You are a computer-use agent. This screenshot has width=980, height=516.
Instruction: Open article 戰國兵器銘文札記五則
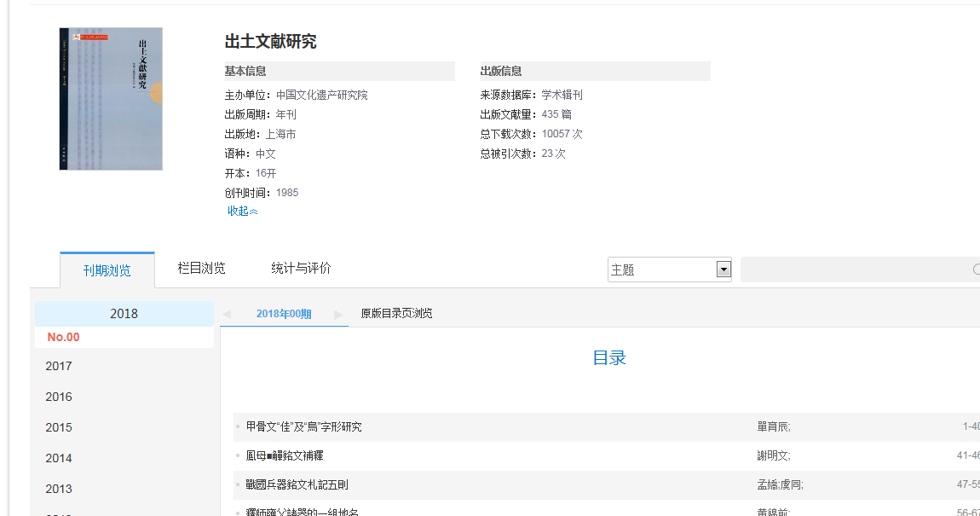[x=297, y=484]
